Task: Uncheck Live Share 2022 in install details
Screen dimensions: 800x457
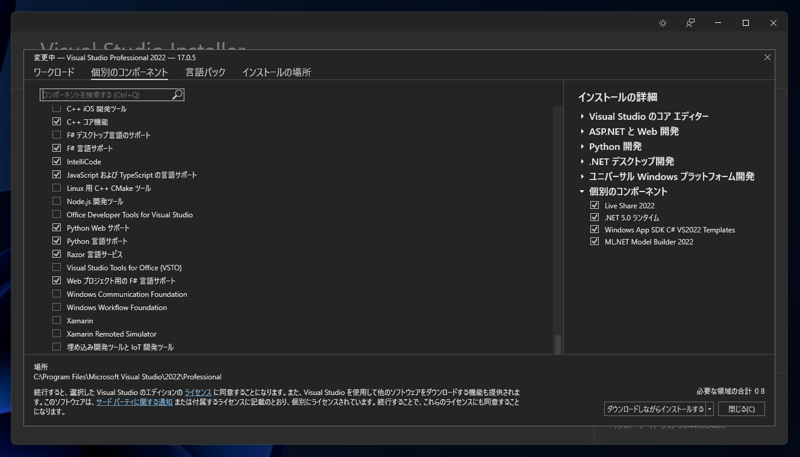Action: 594,205
